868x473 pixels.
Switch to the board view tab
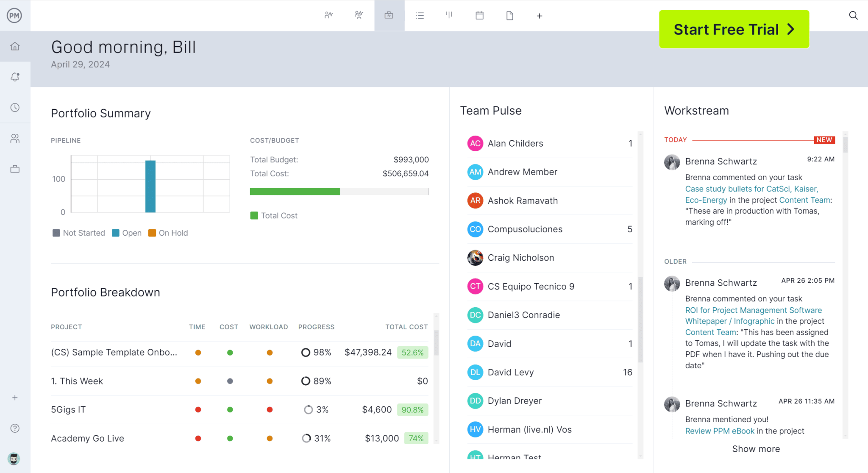pyautogui.click(x=449, y=15)
